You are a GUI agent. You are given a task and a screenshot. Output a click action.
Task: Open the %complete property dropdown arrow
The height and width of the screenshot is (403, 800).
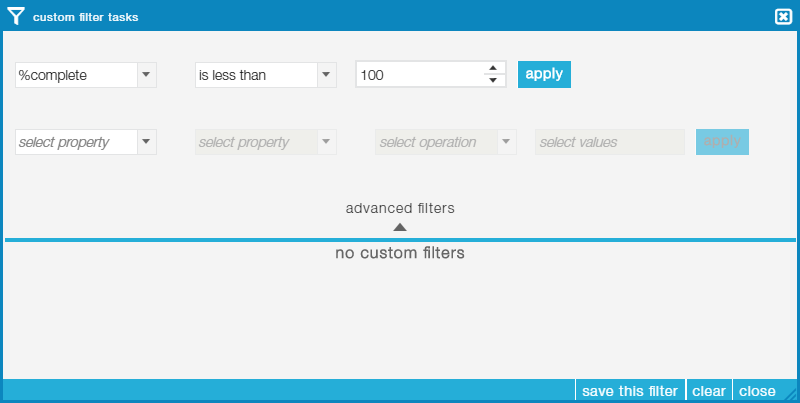146,75
